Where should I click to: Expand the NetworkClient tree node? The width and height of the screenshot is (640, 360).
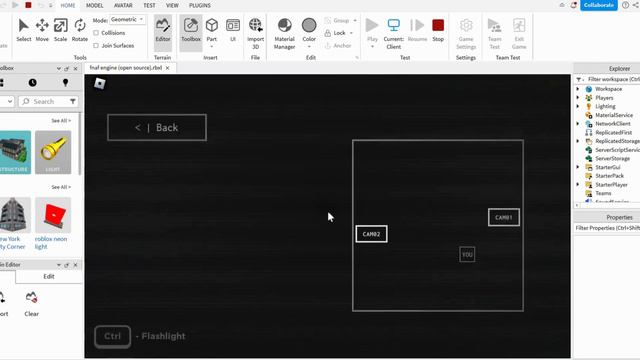pyautogui.click(x=578, y=123)
